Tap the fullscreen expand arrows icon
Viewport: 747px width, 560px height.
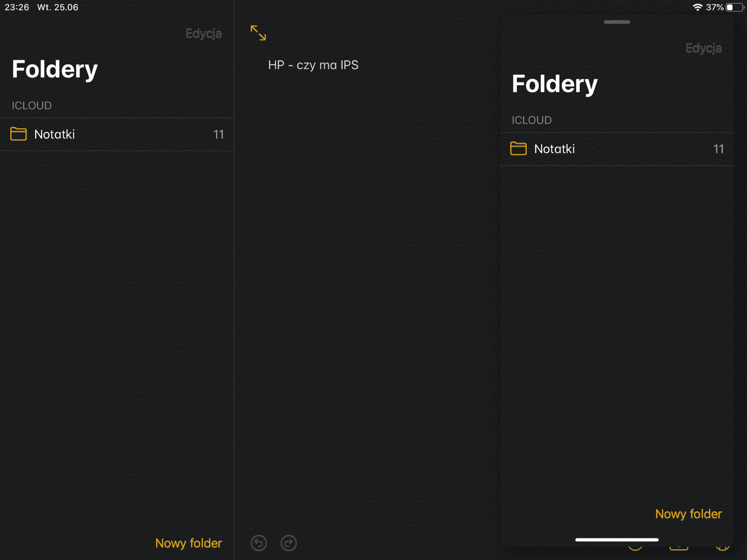click(258, 33)
